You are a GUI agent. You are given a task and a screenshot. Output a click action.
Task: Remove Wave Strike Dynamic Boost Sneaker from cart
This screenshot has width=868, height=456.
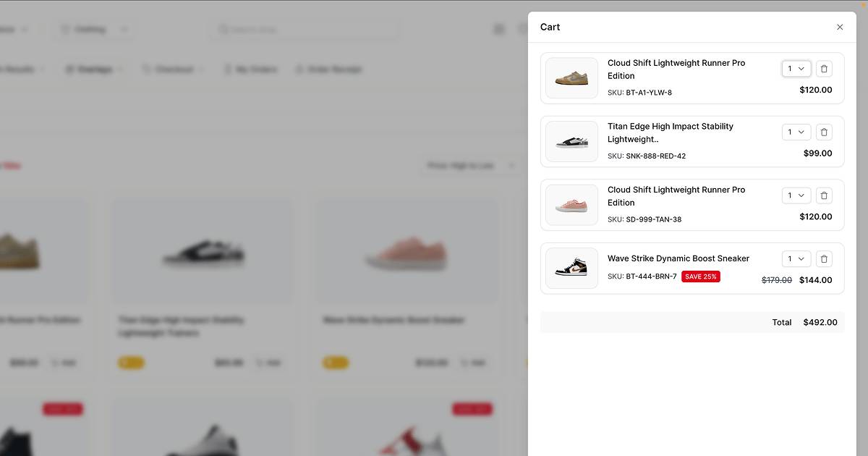coord(824,259)
